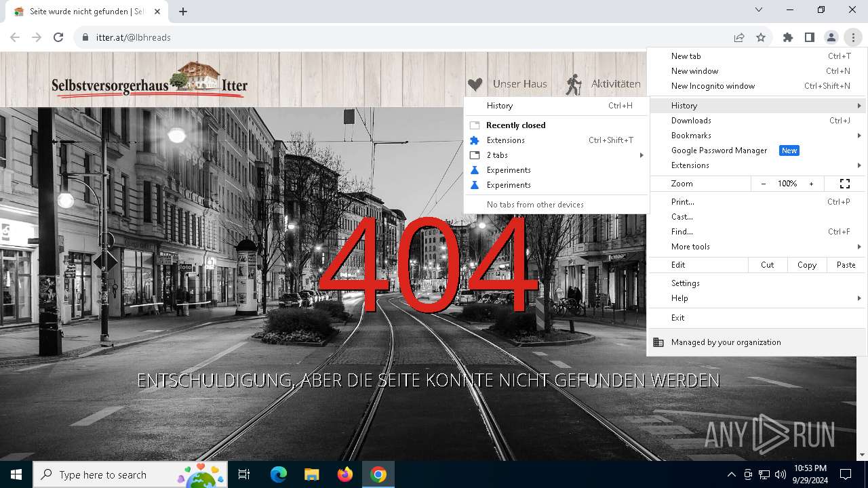Viewport: 868px width, 488px height.
Task: Open File Explorer from taskbar
Action: click(x=311, y=474)
